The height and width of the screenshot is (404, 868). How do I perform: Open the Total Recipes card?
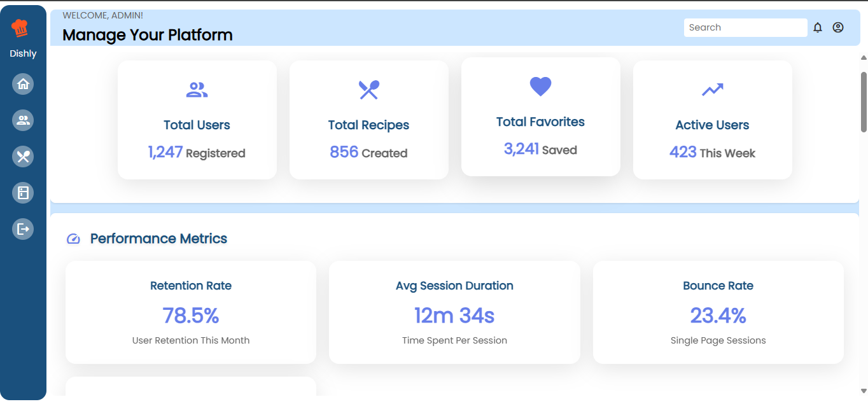point(368,118)
